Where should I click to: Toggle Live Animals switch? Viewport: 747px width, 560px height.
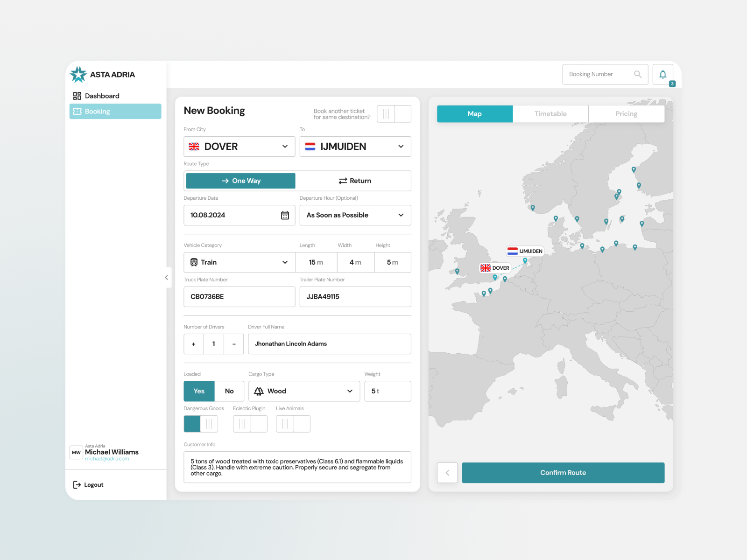point(293,424)
